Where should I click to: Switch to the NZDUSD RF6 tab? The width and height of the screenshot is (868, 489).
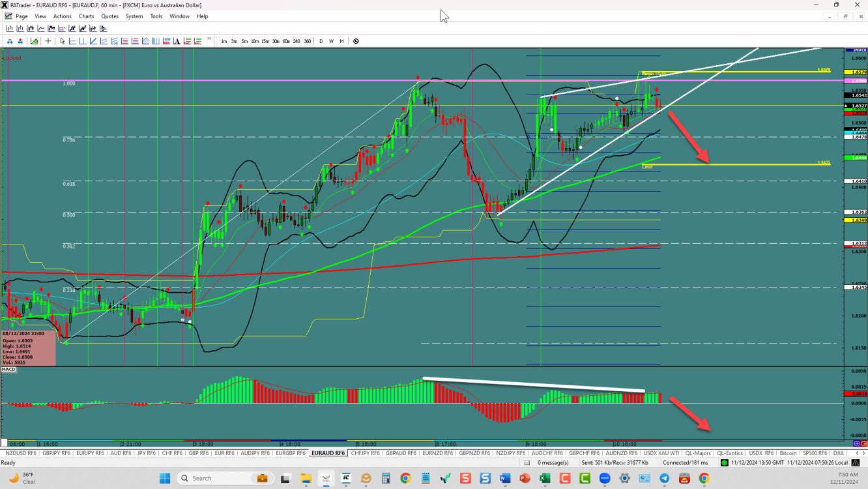tap(21, 452)
